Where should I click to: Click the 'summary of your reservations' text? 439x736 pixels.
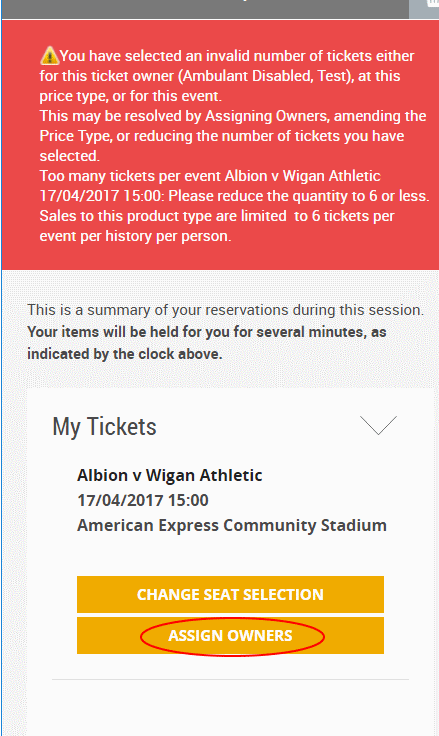point(225,310)
